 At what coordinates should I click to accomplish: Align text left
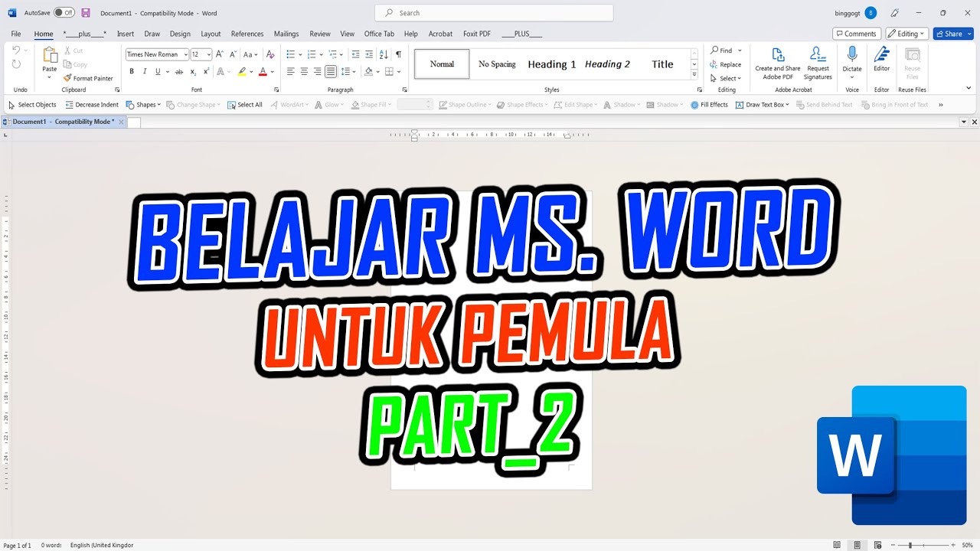[x=291, y=71]
